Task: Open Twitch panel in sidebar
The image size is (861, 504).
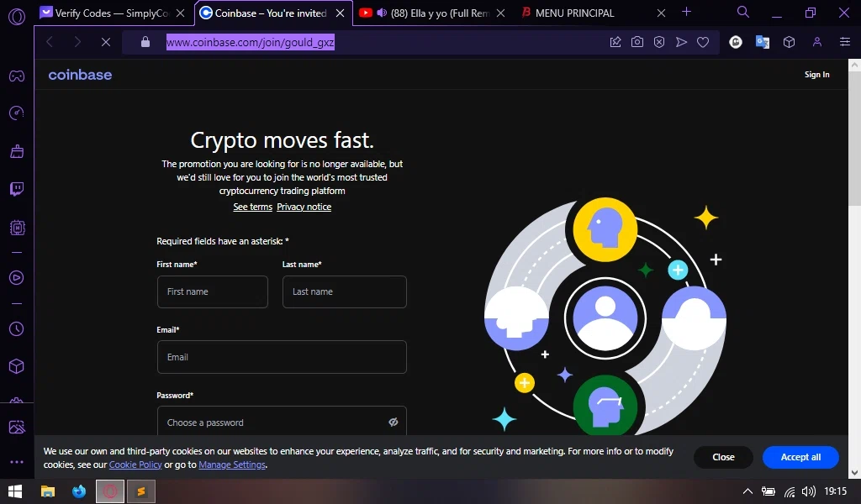Action: pos(17,189)
